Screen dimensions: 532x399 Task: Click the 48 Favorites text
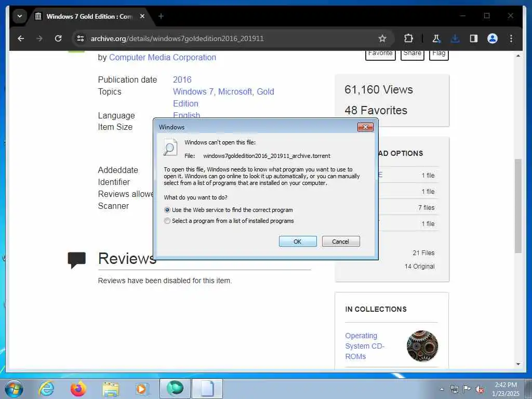tap(376, 110)
